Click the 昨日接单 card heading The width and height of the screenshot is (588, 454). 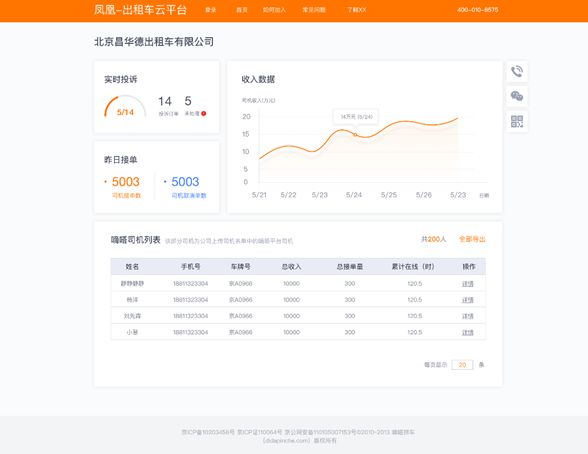[x=120, y=160]
